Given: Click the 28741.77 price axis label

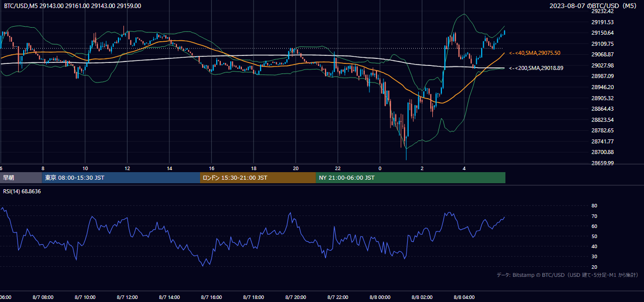Looking at the screenshot, I should pyautogui.click(x=602, y=141).
